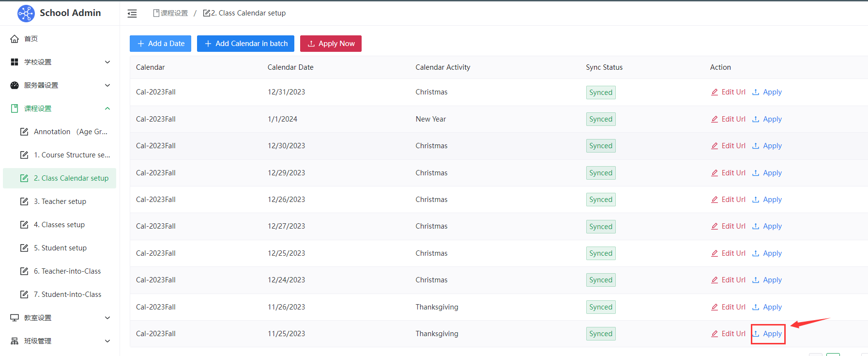This screenshot has width=868, height=356.
Task: Click Apply for the 11/25/2023 Thanksgiving row
Action: pos(767,334)
